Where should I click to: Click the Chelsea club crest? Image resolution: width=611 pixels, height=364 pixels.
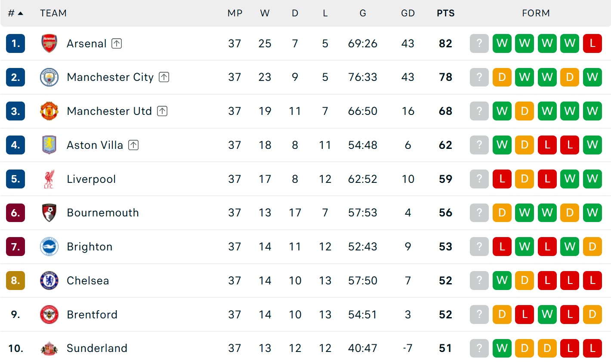coord(49,281)
